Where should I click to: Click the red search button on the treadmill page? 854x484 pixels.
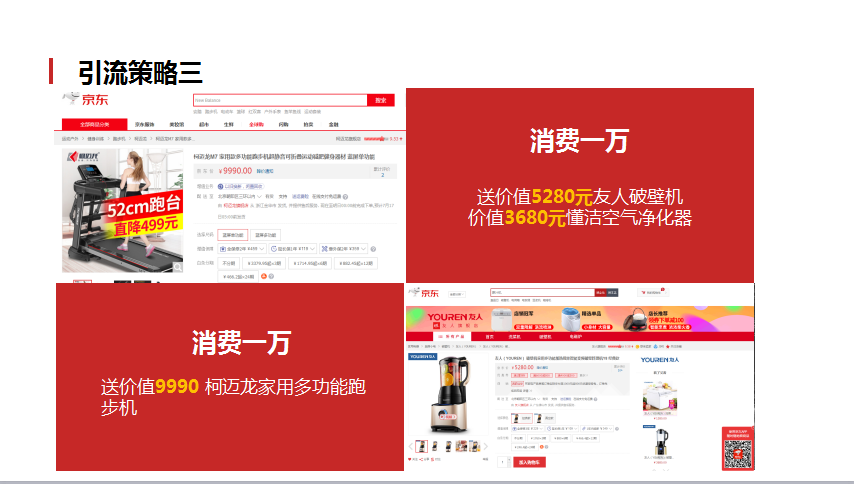point(381,100)
